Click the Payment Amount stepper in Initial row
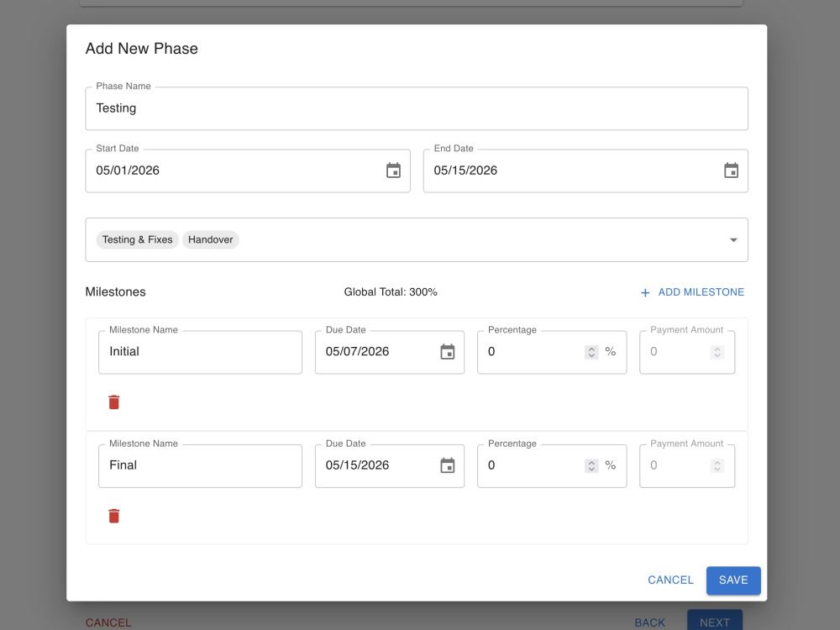 [x=717, y=352]
